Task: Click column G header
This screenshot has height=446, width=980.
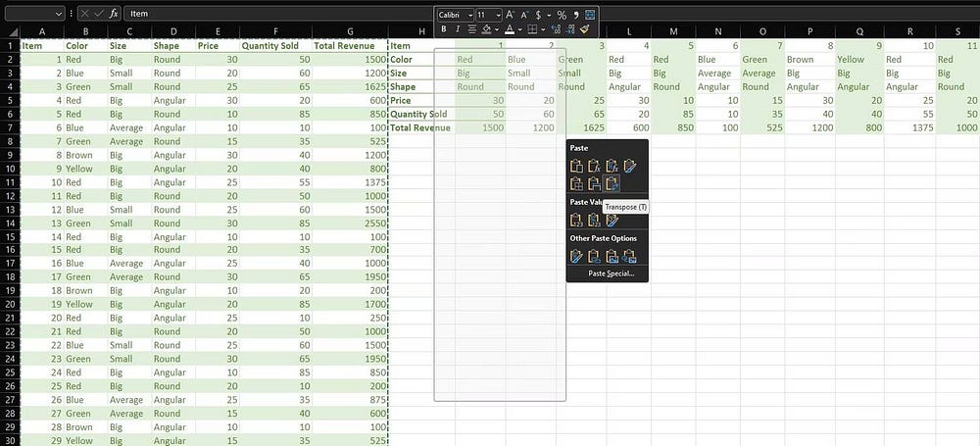Action: 350,31
